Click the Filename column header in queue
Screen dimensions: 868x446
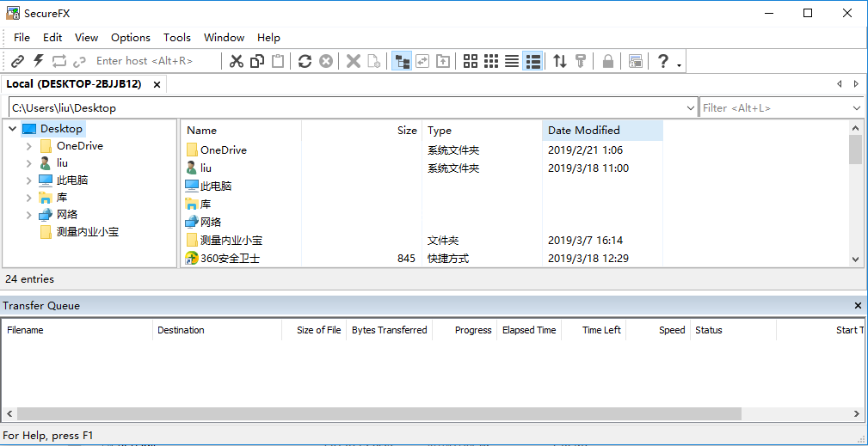pyautogui.click(x=77, y=331)
